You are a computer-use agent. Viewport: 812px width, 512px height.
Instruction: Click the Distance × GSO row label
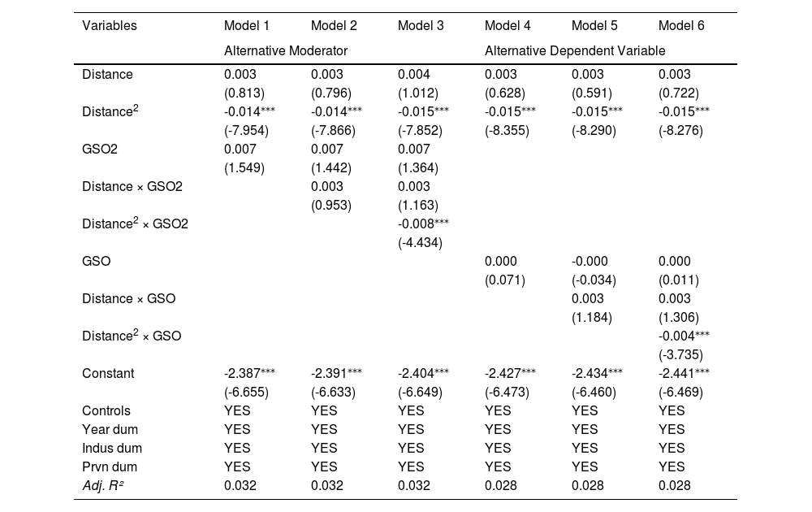tap(128, 298)
